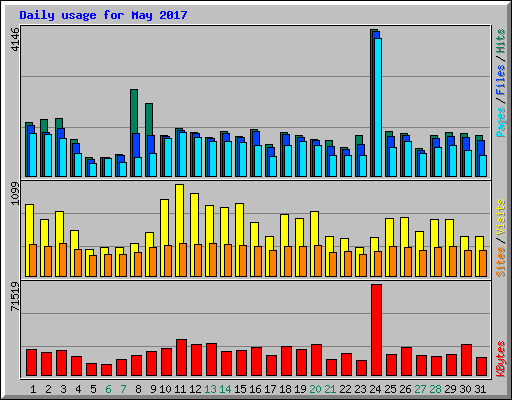
Task: Click the 1099 axis maximum label
Action: click(x=15, y=193)
